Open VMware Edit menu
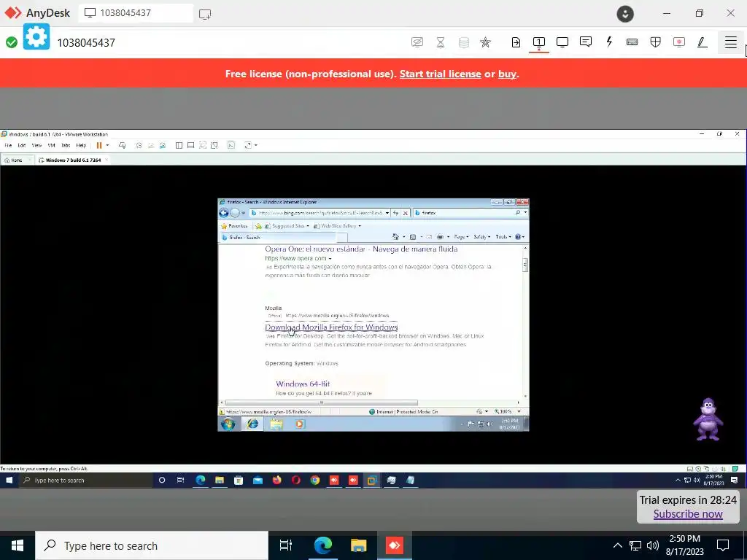Image resolution: width=747 pixels, height=560 pixels. pyautogui.click(x=22, y=145)
